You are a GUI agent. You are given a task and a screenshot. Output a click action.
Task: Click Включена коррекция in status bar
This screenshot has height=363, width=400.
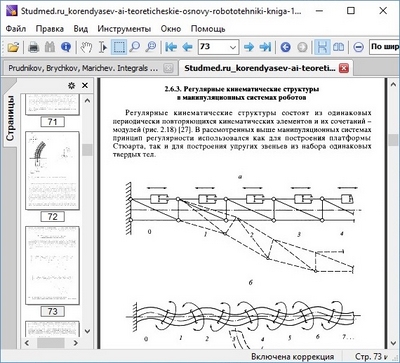coord(293,357)
